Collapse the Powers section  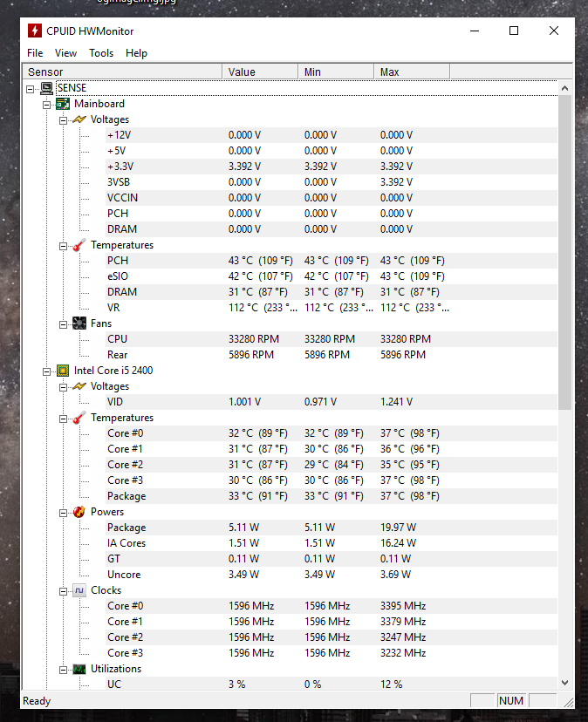(x=63, y=513)
